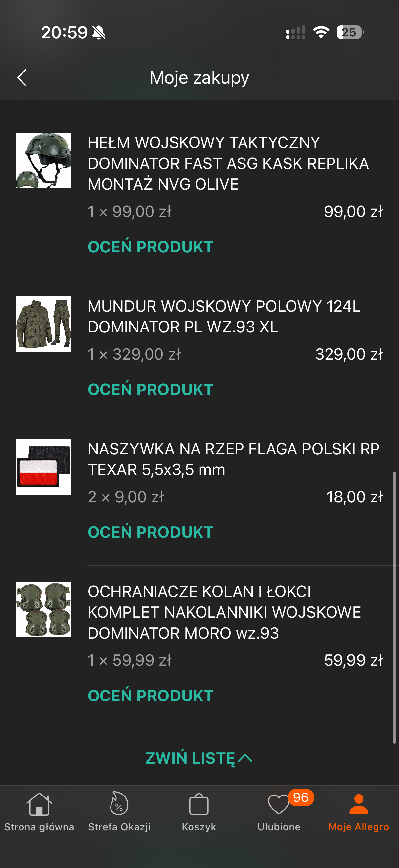Tap the back arrow icon
This screenshot has height=868, width=399.
(x=22, y=78)
